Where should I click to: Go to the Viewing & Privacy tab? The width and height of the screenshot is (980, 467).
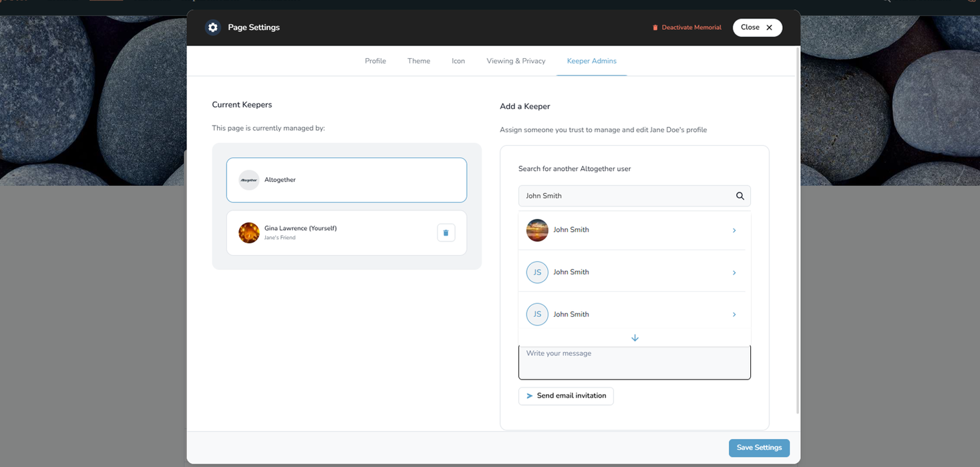pos(516,61)
